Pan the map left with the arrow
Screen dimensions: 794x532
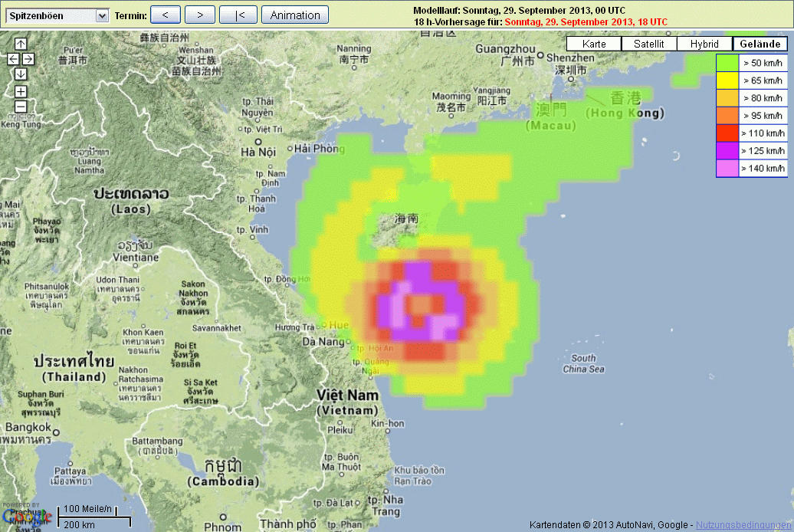(x=13, y=59)
